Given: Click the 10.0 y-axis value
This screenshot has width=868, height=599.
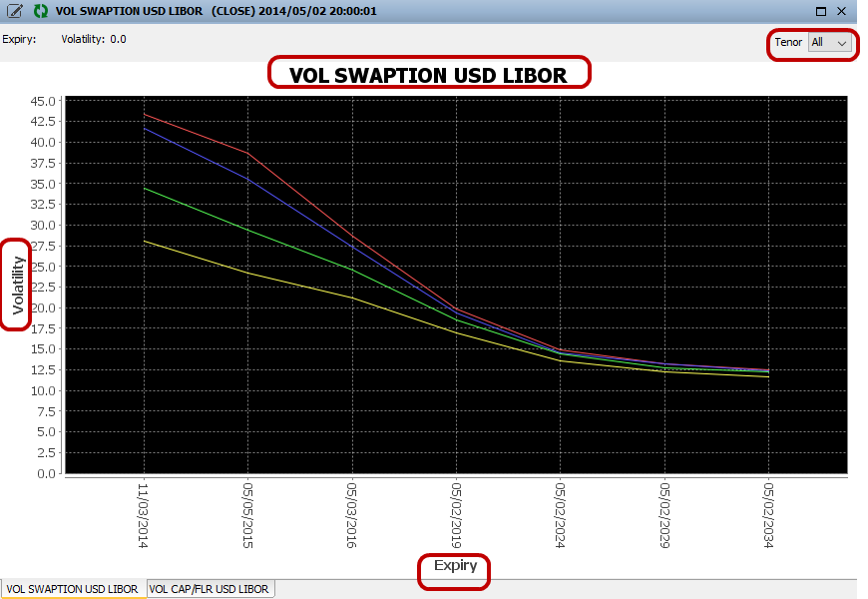Looking at the screenshot, I should click(43, 390).
